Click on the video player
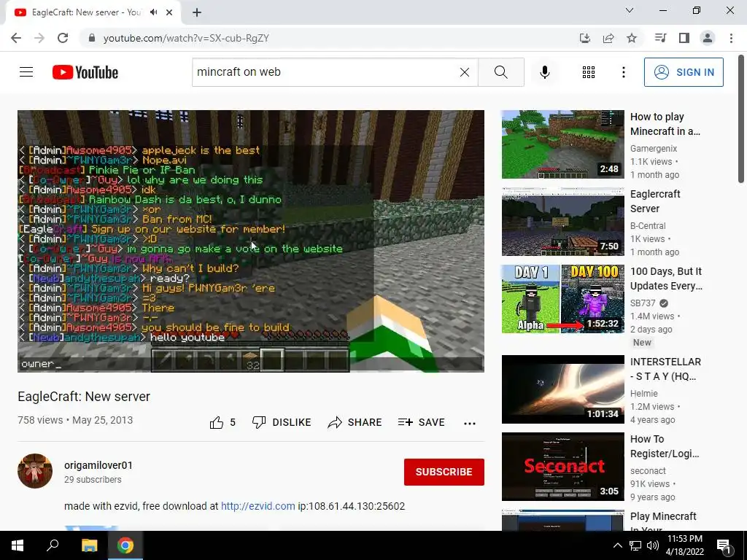Screen dimensions: 747x560 (251, 241)
